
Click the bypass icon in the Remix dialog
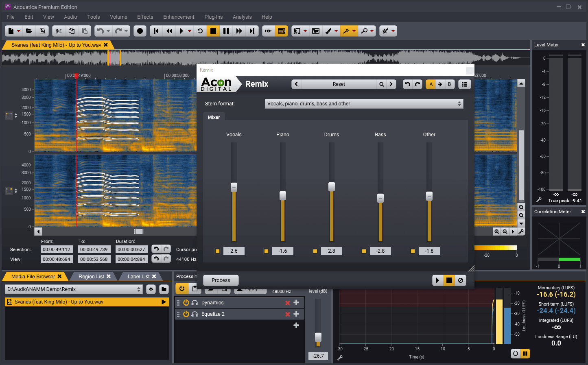pos(460,280)
